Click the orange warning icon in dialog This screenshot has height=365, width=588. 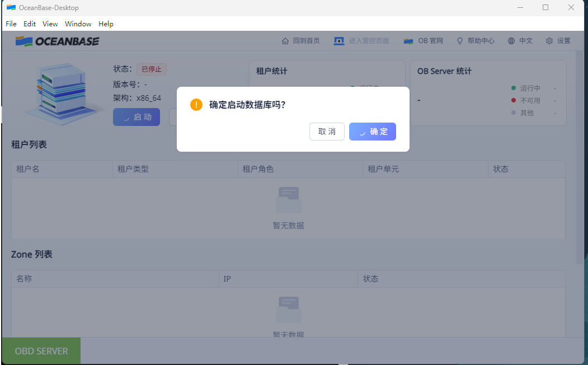coord(196,105)
